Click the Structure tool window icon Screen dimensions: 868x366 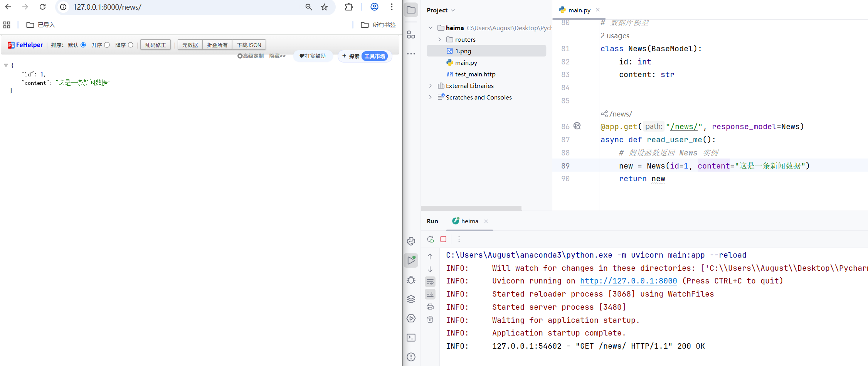point(411,35)
